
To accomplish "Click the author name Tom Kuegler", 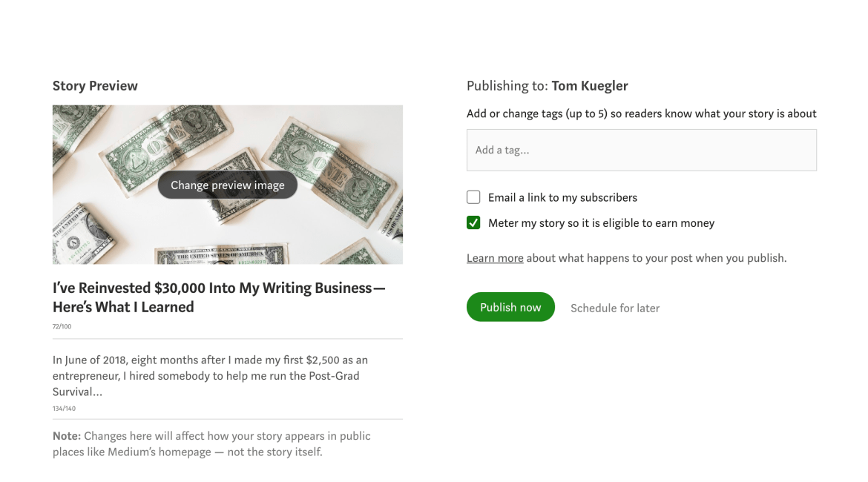I will tap(590, 86).
